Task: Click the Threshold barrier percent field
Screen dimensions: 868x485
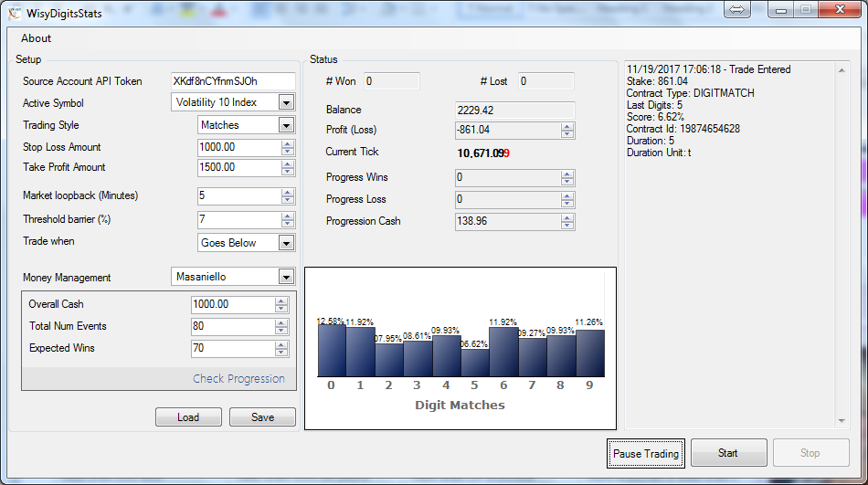Action: [x=239, y=220]
